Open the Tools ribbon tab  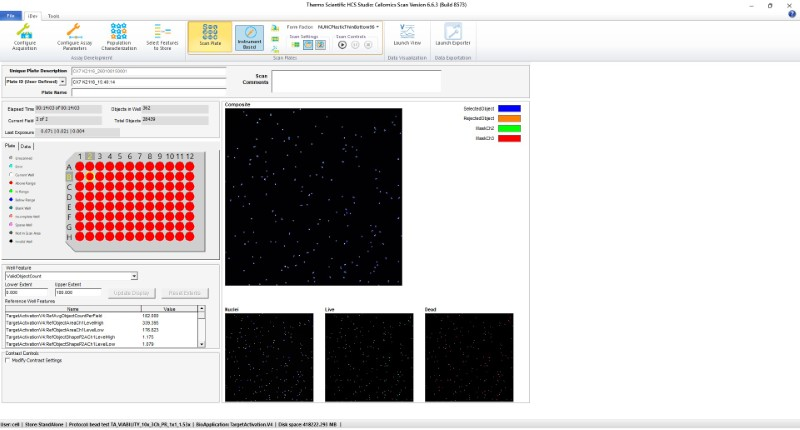point(52,16)
